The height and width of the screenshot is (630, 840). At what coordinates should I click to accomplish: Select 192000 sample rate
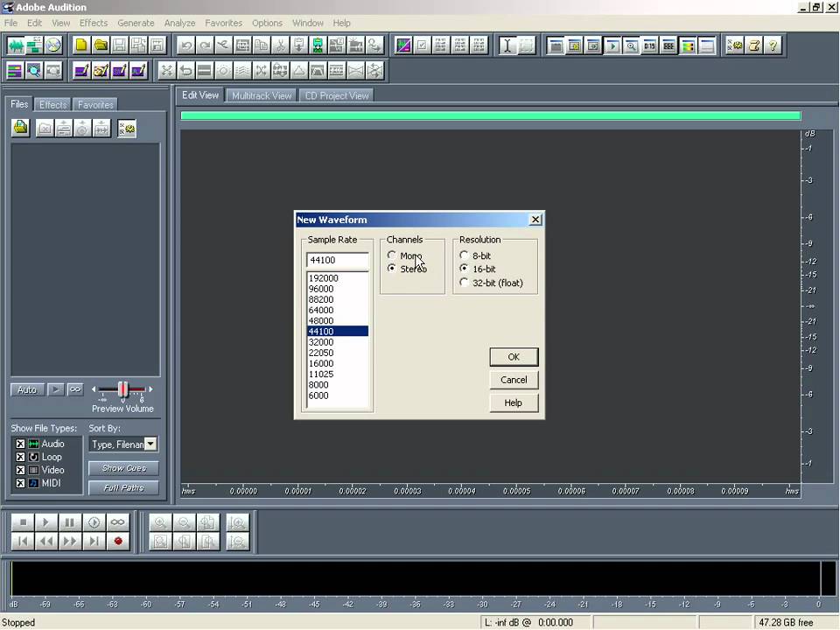(338, 278)
